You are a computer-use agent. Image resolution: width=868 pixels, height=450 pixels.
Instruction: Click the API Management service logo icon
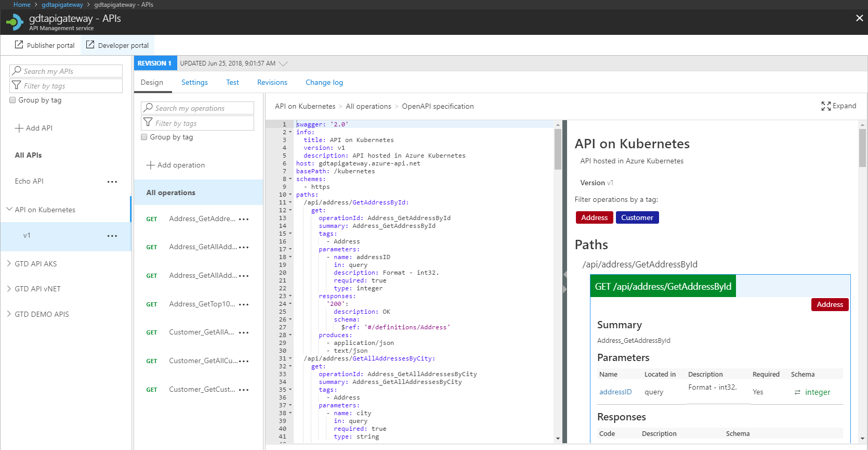tap(15, 22)
